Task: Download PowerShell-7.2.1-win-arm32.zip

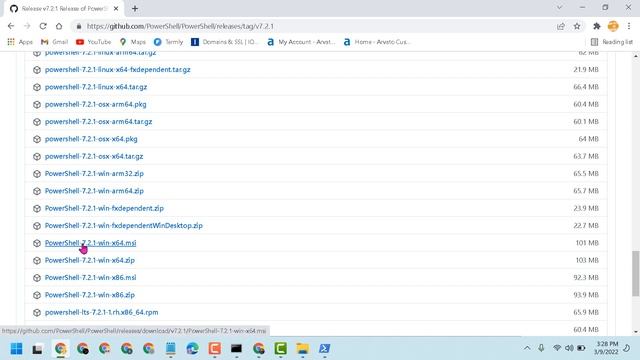Action: pyautogui.click(x=94, y=173)
